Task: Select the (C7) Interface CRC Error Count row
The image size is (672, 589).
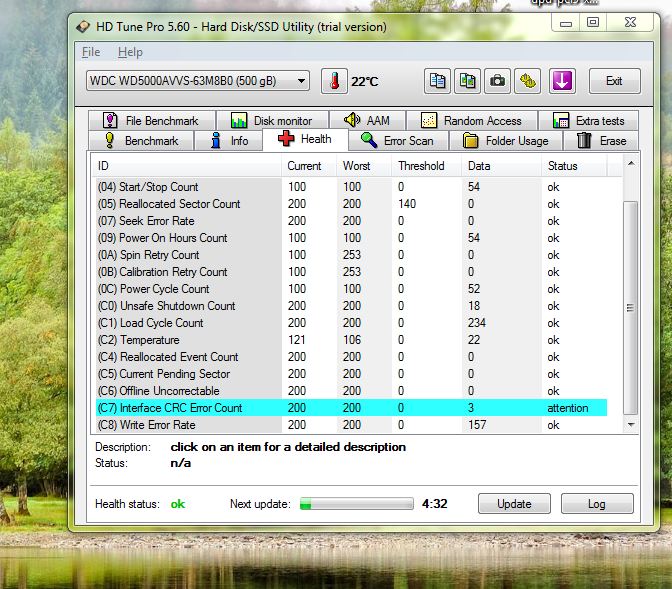Action: point(351,408)
